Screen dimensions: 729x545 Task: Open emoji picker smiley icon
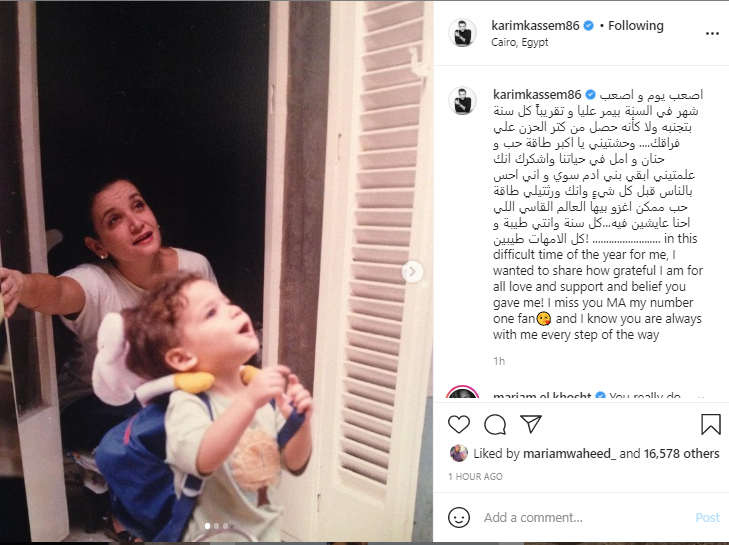coord(458,517)
